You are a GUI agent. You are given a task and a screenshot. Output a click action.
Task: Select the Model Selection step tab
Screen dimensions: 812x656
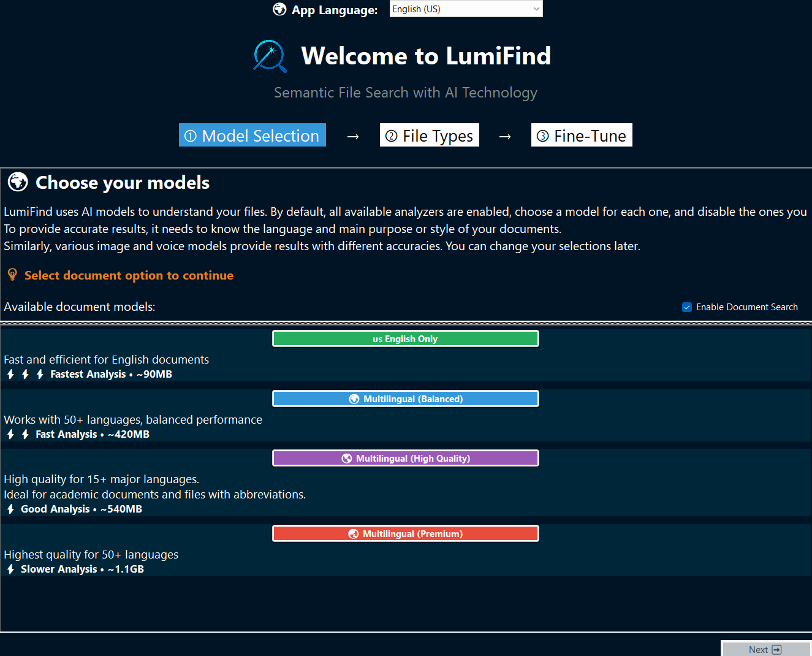pos(252,135)
